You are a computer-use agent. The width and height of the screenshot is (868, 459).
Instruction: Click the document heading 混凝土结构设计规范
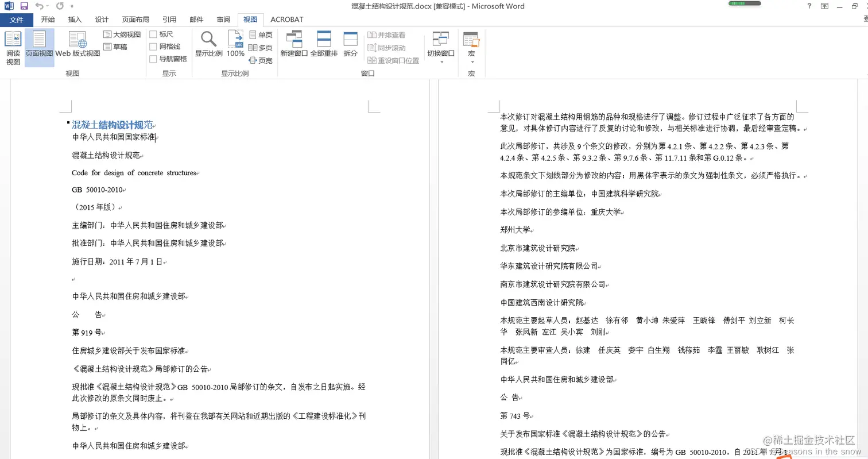pos(113,125)
